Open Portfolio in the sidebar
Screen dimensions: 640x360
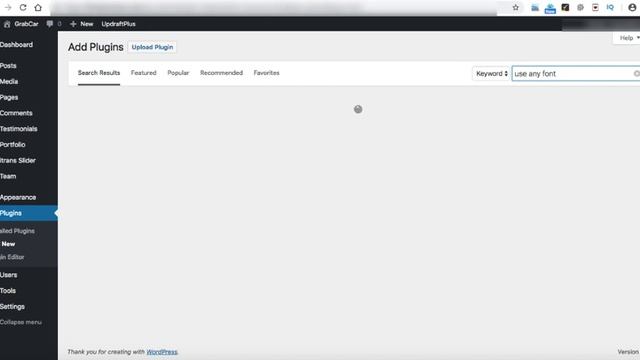click(x=13, y=144)
